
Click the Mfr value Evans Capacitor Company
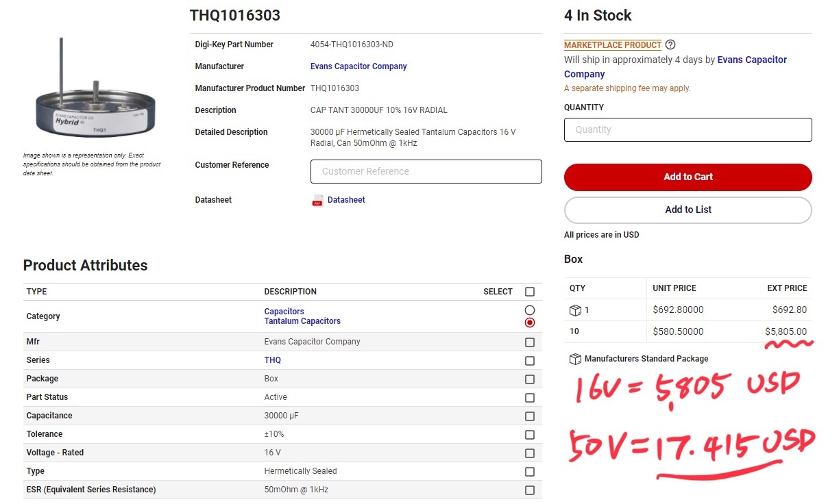pyautogui.click(x=312, y=342)
